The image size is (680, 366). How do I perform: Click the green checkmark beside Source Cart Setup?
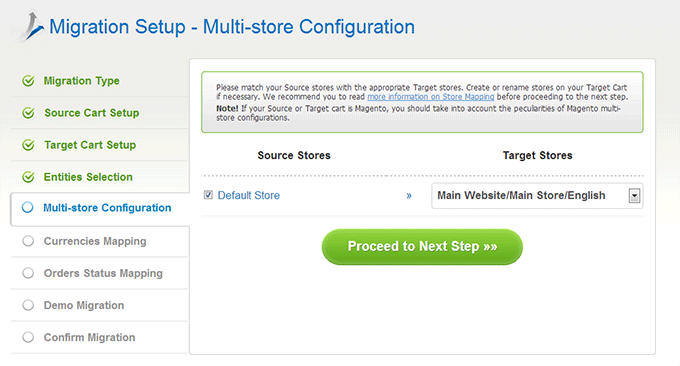click(x=28, y=113)
